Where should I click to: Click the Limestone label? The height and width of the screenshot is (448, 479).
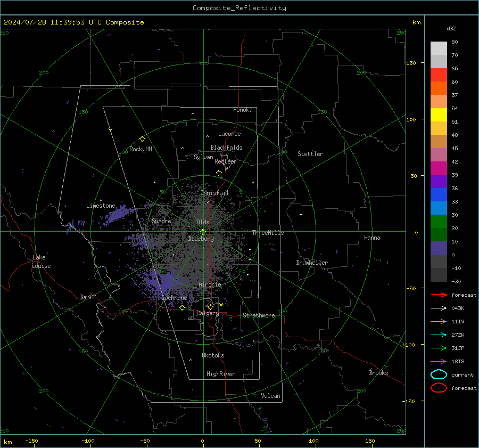tap(101, 206)
